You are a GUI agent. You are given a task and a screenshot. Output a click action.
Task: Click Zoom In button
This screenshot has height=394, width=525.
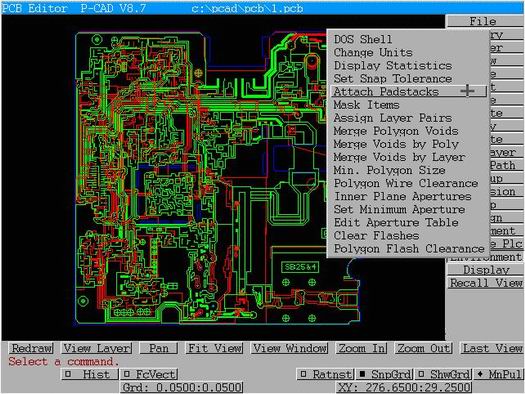pos(362,348)
